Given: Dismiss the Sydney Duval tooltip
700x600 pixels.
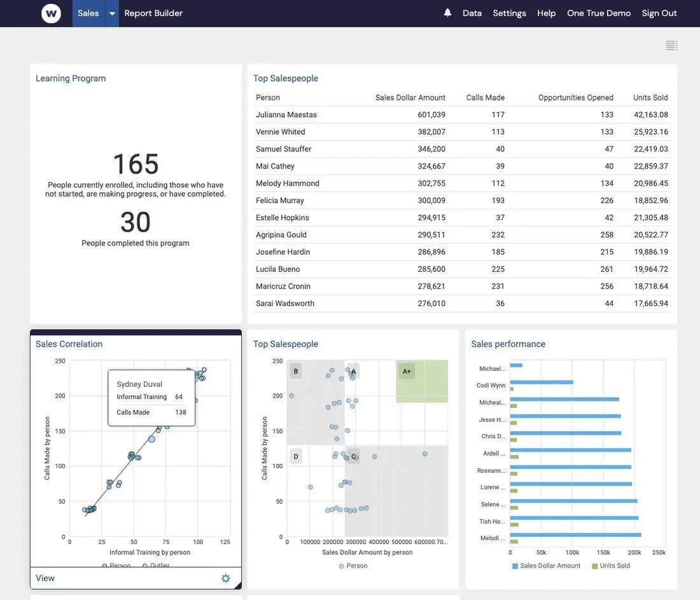Looking at the screenshot, I should [151, 394].
